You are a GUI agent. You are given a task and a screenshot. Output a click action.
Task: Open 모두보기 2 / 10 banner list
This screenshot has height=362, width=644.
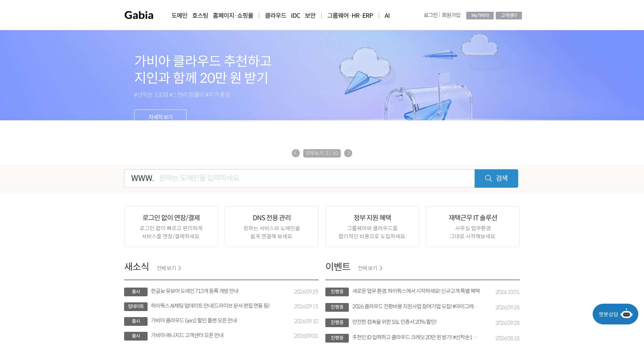(x=322, y=153)
